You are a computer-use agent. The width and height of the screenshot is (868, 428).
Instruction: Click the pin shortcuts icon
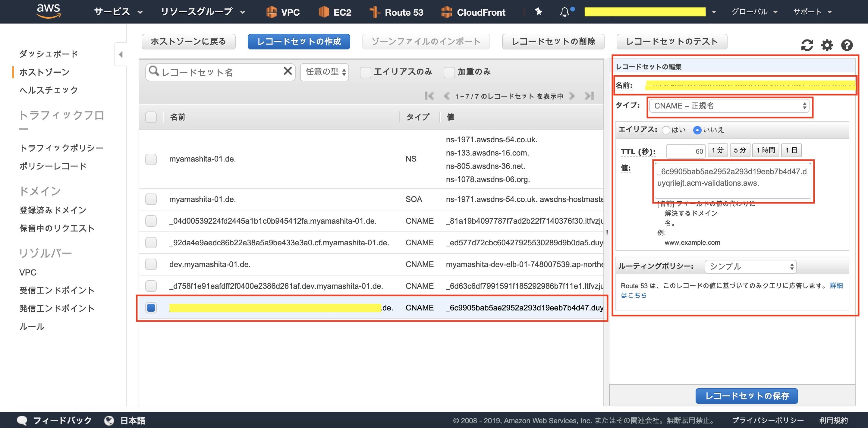(539, 12)
